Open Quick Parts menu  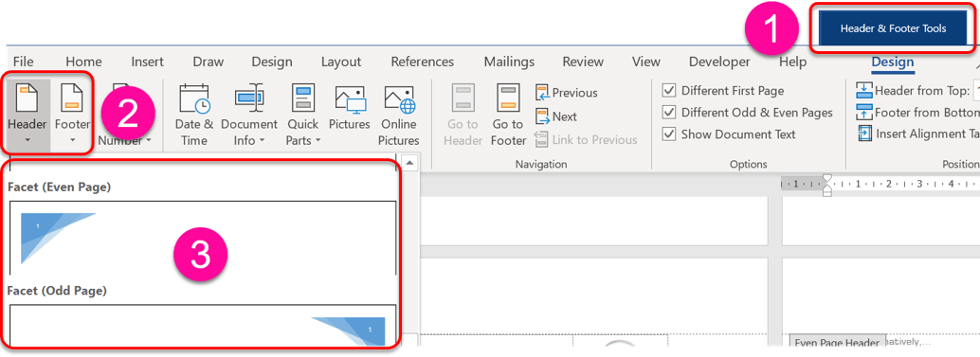click(303, 115)
